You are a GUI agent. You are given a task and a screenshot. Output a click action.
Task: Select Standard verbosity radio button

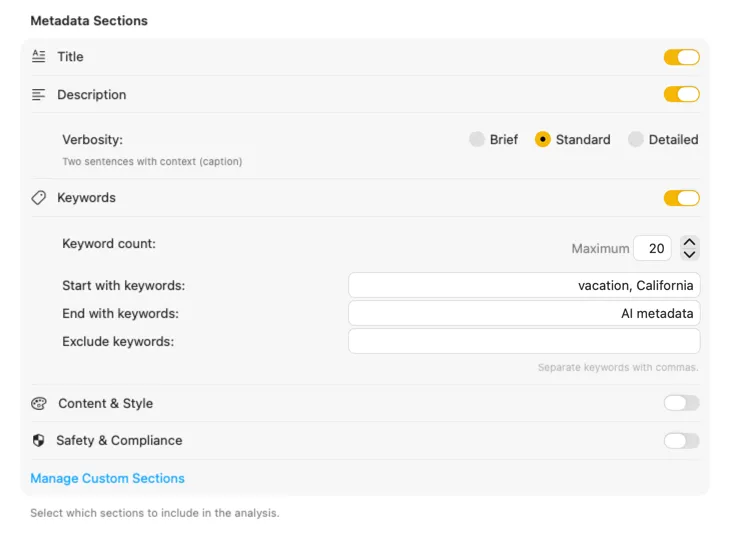tap(542, 139)
